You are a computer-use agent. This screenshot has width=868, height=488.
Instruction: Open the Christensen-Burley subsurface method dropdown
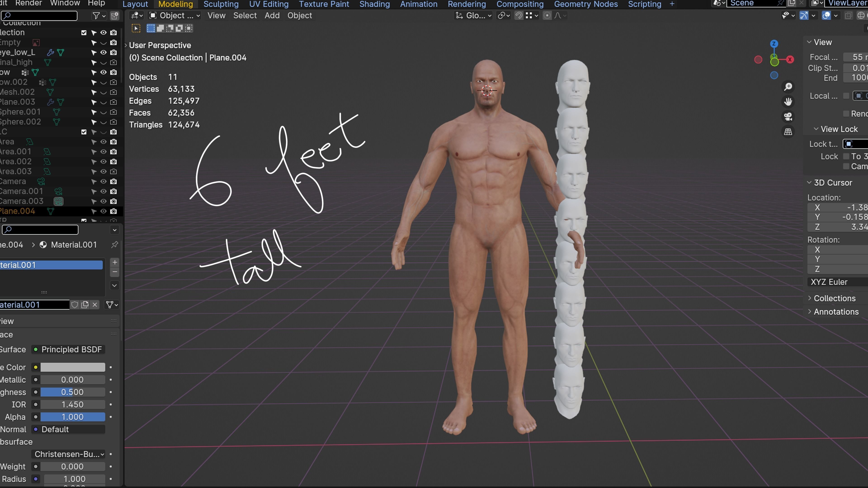click(x=69, y=454)
